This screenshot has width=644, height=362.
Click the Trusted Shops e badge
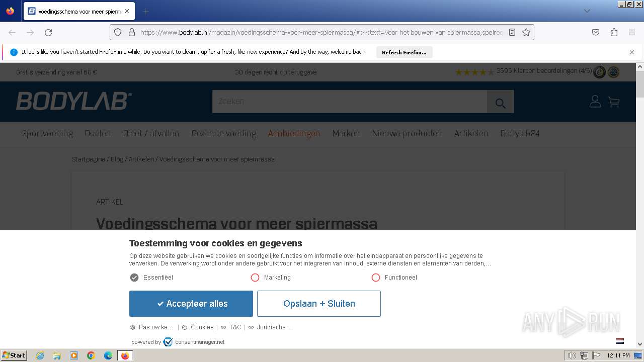[x=599, y=72]
